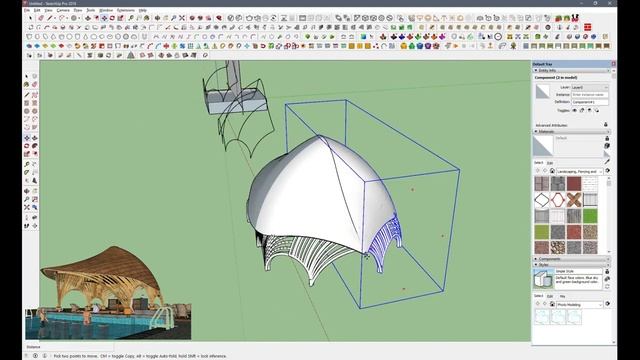The image size is (640, 360).
Task: Collapse the Entity Info panel
Action: pos(571,70)
